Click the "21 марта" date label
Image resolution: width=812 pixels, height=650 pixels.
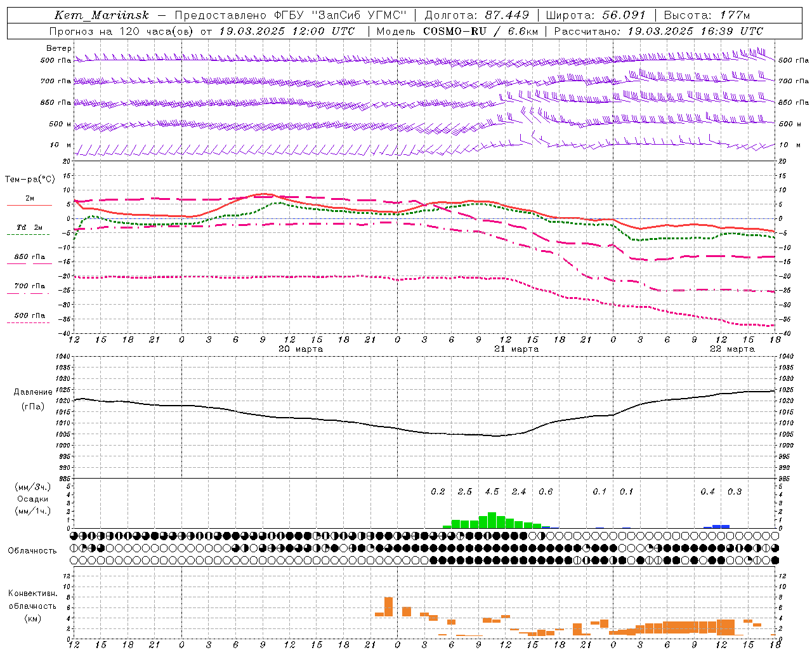[x=516, y=349]
